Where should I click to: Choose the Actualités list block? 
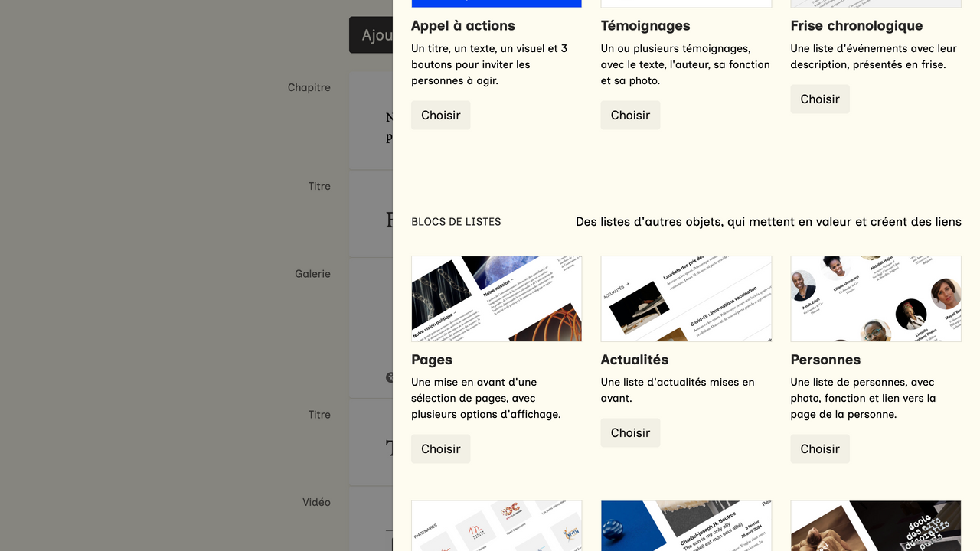click(x=630, y=432)
